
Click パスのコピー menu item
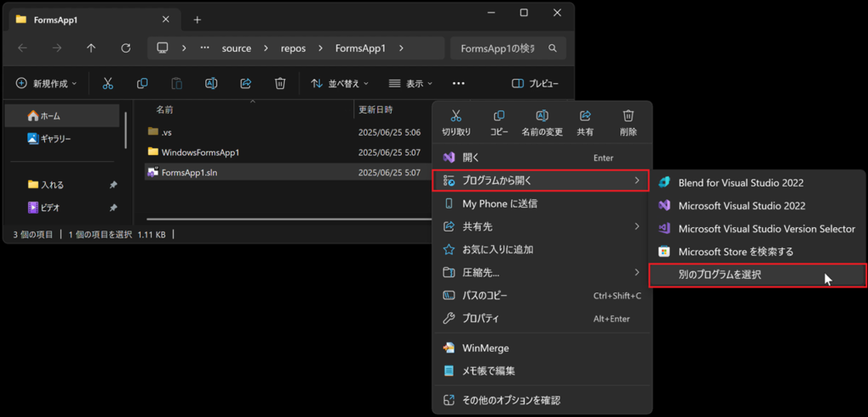pos(542,296)
